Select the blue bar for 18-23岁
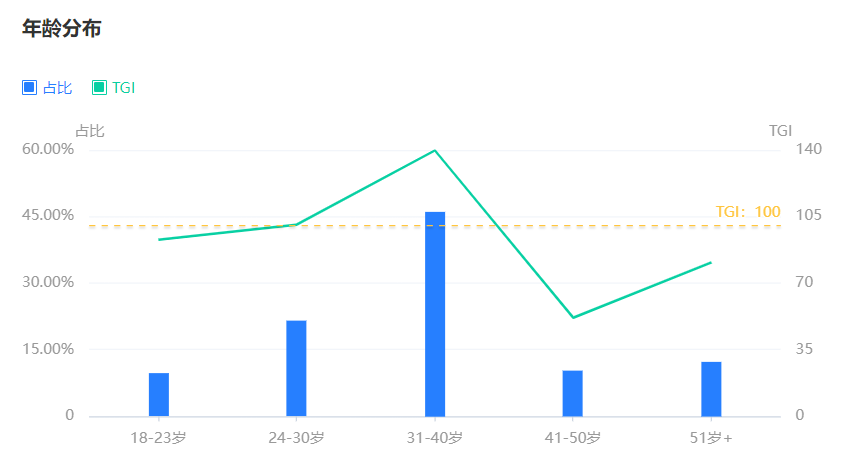The height and width of the screenshot is (472, 841). [x=159, y=394]
